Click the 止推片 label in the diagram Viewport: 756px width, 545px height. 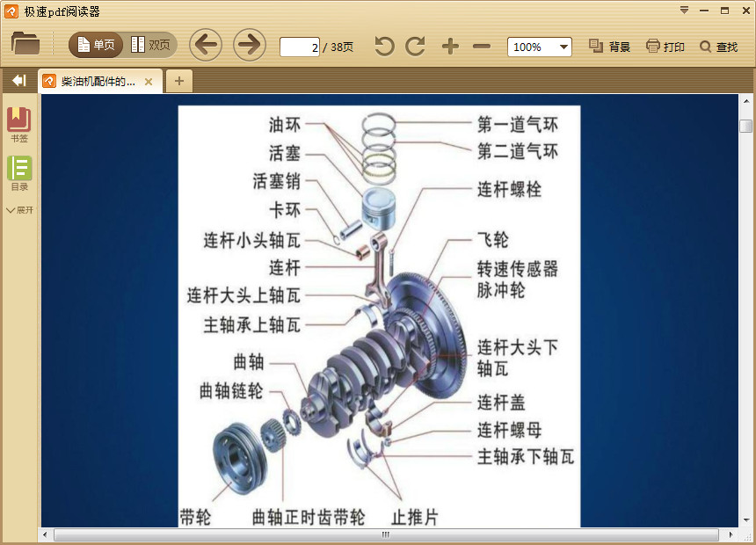click(415, 518)
